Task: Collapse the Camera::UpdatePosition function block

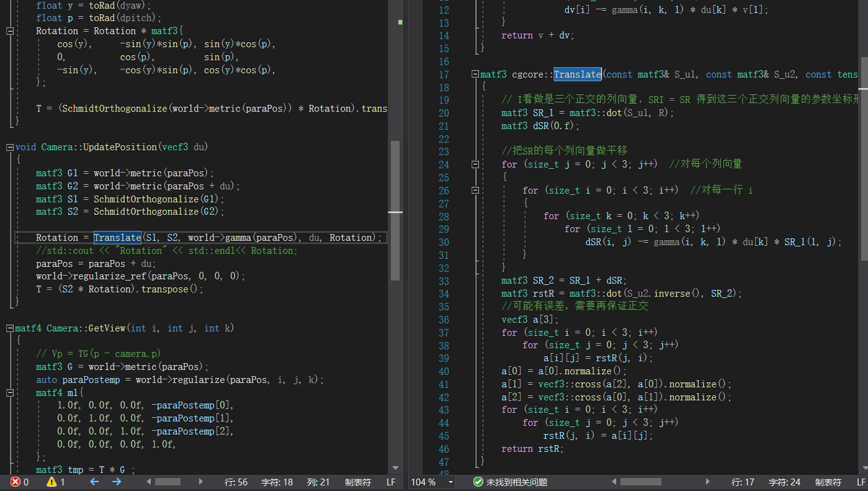Action: click(x=9, y=147)
